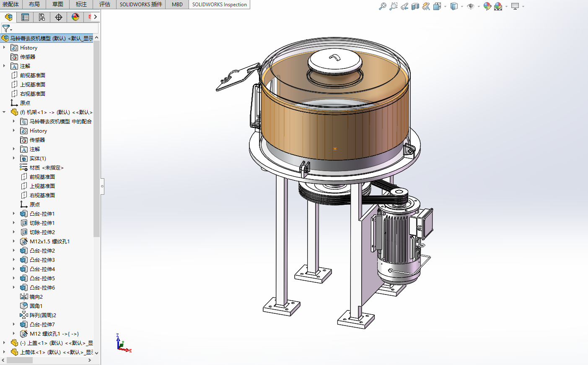The width and height of the screenshot is (588, 365).
Task: Select 马铃薯去皮机模型 中的配合 mates folder
Action: (60, 121)
